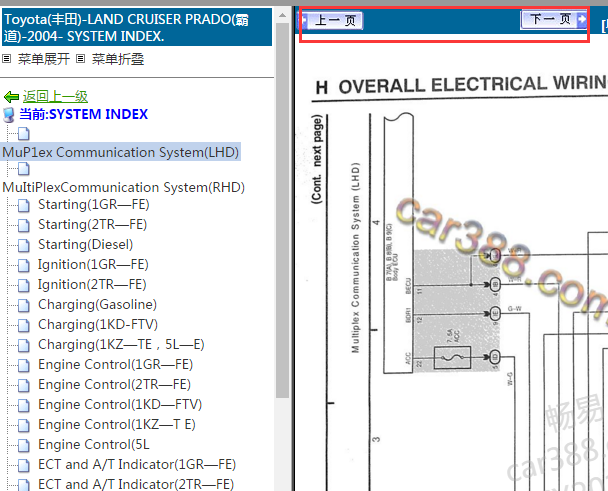Open Engine Control(2TR—FE) diagram
Viewport: 608px width, 491px height.
(x=114, y=385)
